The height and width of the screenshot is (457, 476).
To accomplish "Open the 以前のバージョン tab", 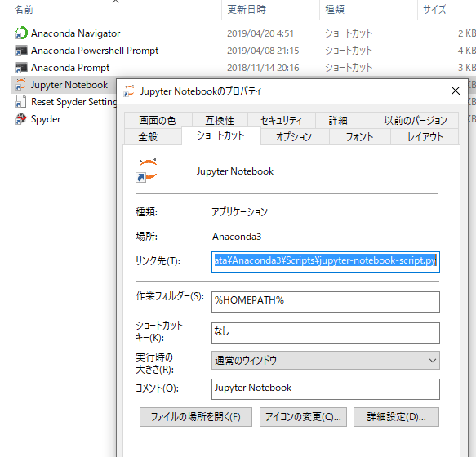I will point(416,121).
